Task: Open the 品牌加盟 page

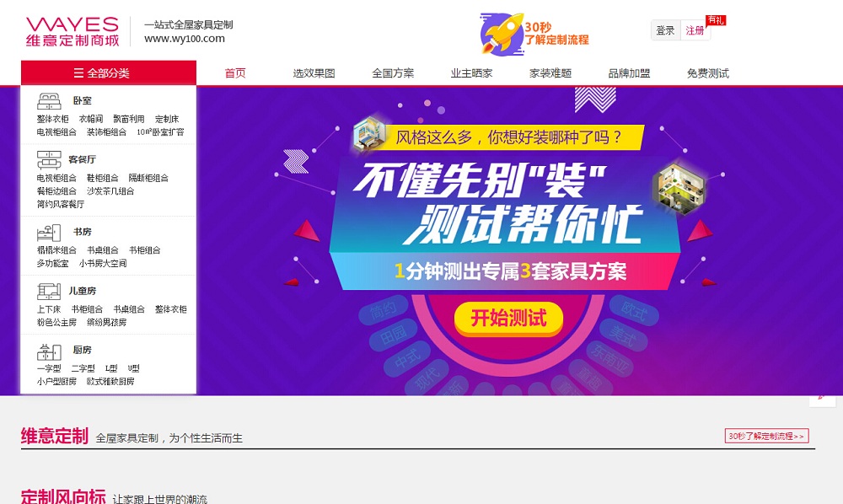Action: click(629, 73)
